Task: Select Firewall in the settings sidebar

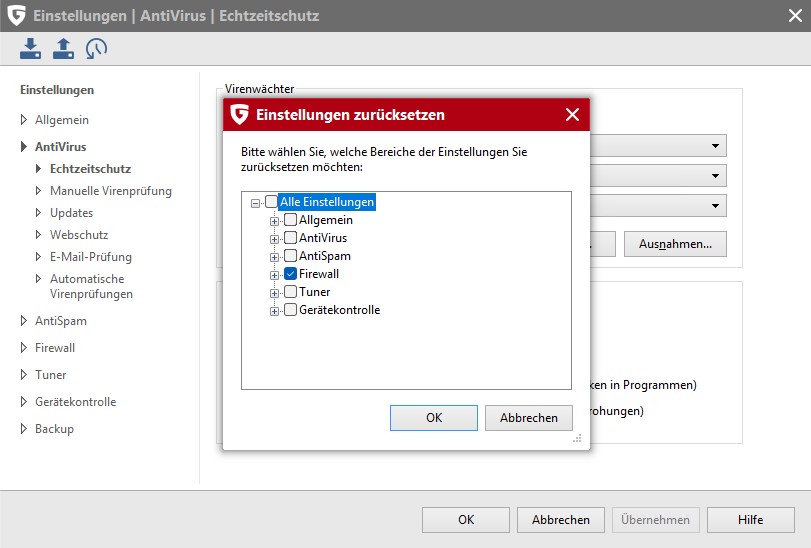Action: (55, 348)
